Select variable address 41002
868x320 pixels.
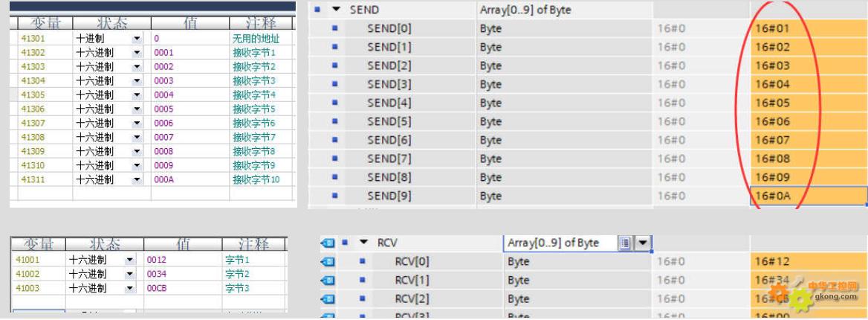pos(27,274)
